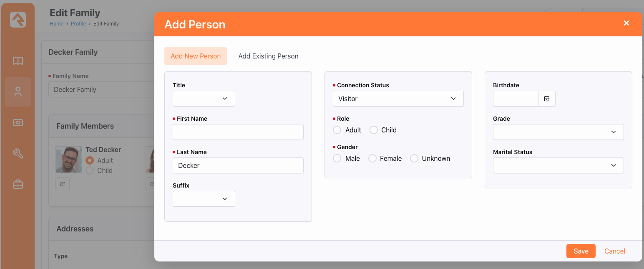Open the book icon in sidebar
644x269 pixels.
point(18,61)
